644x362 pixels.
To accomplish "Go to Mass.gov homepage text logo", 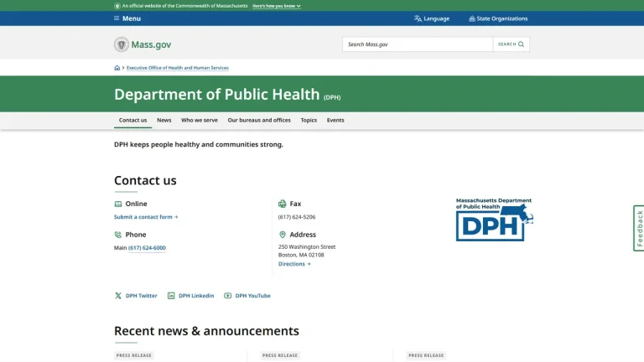I will pyautogui.click(x=151, y=44).
